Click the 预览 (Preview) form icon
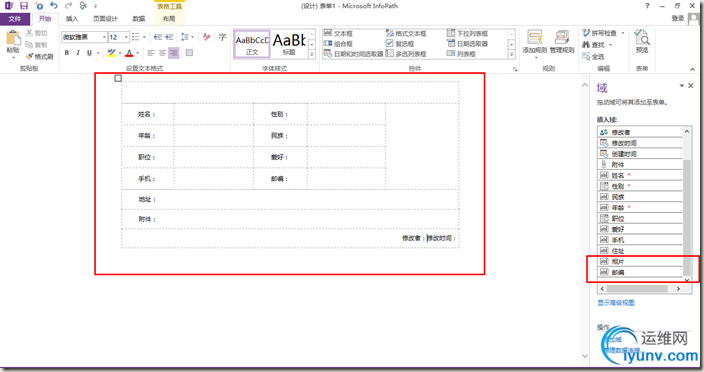 (x=642, y=37)
